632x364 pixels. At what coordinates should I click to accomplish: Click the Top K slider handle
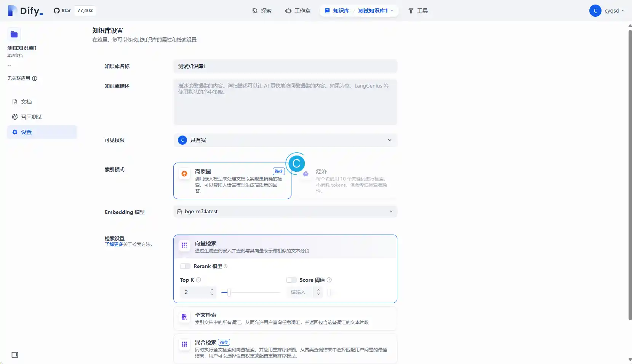tap(229, 292)
